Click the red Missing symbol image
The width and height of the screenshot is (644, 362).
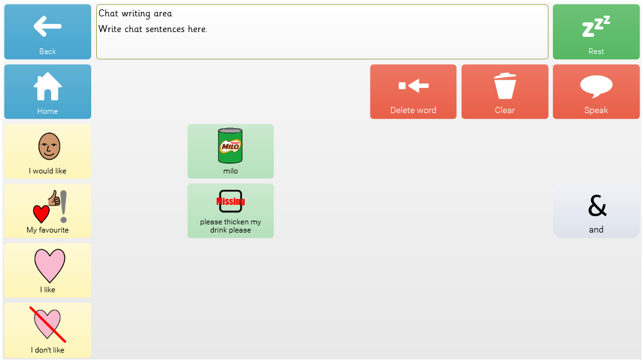[x=230, y=201]
